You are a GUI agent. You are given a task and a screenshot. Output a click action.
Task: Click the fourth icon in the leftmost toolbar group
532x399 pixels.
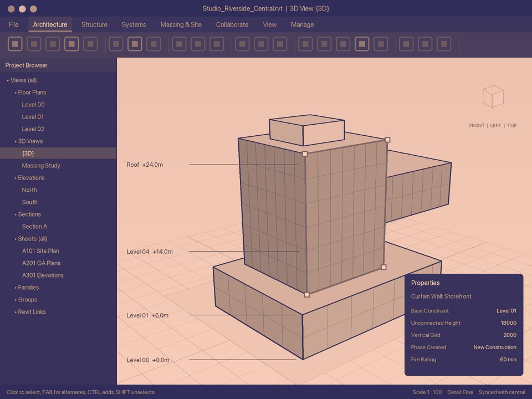(71, 44)
